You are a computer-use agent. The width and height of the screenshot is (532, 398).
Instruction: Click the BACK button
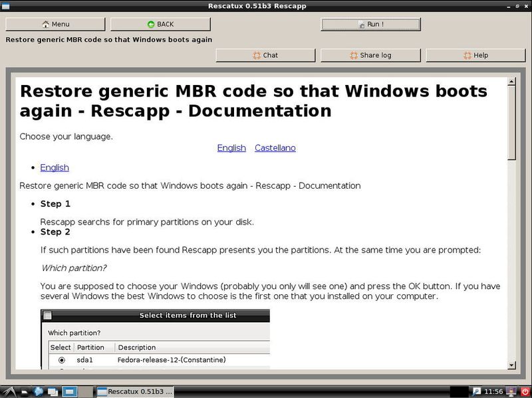tap(160, 24)
